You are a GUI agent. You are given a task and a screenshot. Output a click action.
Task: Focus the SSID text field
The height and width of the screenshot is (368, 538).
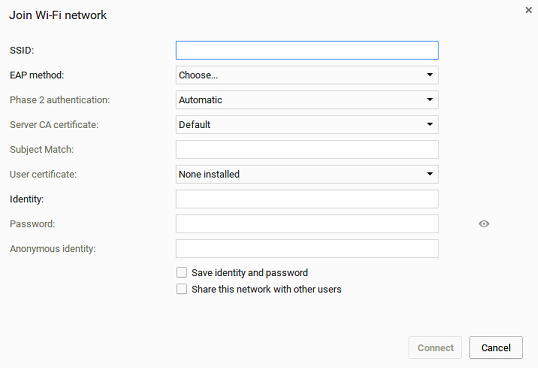[307, 50]
